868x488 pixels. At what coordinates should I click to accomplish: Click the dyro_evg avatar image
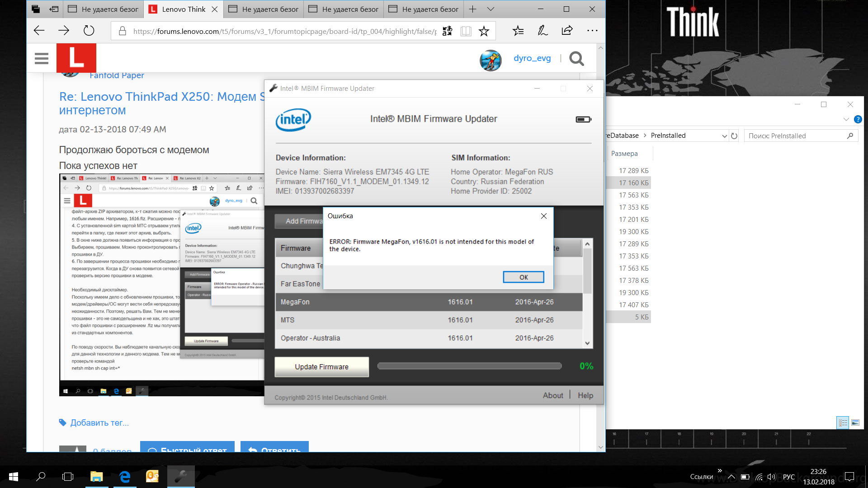coord(491,60)
